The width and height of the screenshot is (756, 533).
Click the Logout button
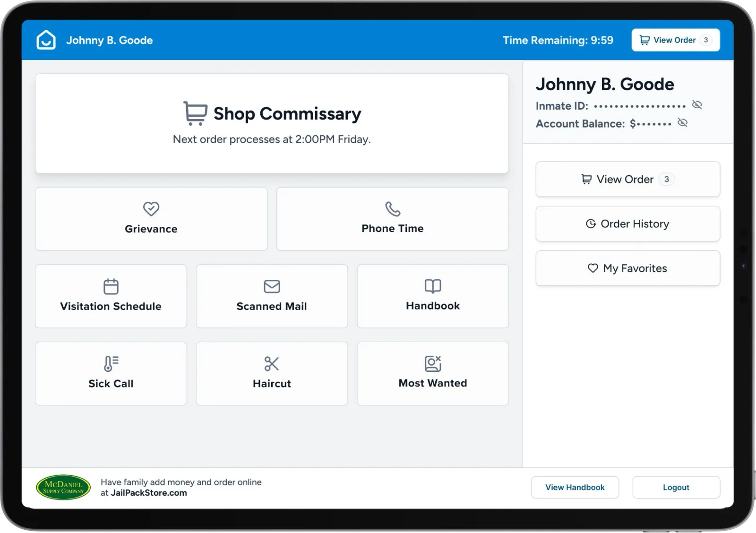coord(676,487)
